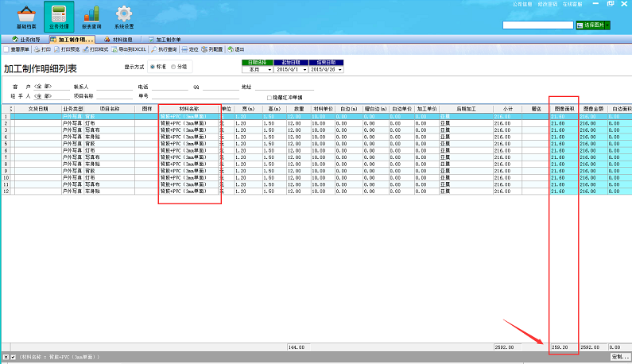Open the 起始日期 date dropdown
The image size is (632, 364).
[304, 70]
